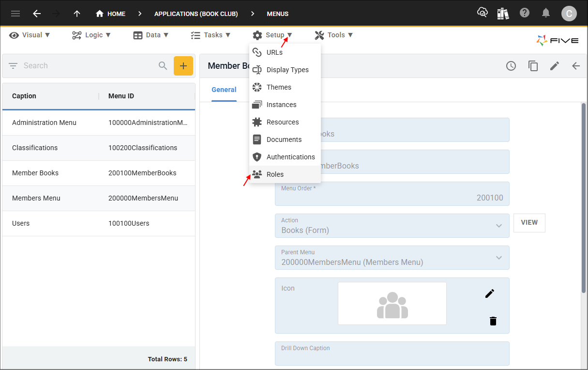Open the user avatar C
Image resolution: width=588 pixels, height=370 pixels.
(x=569, y=14)
